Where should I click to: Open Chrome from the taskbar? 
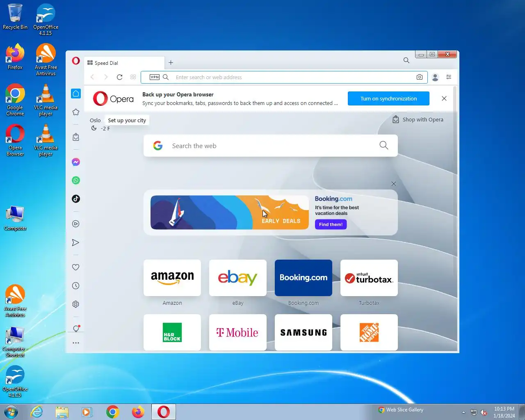pos(112,412)
